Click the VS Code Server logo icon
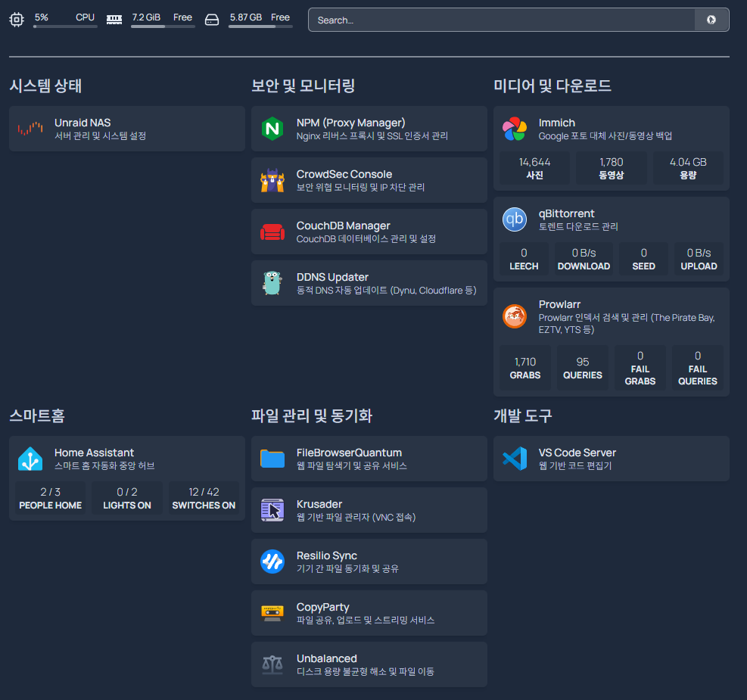The height and width of the screenshot is (700, 747). pyautogui.click(x=515, y=459)
